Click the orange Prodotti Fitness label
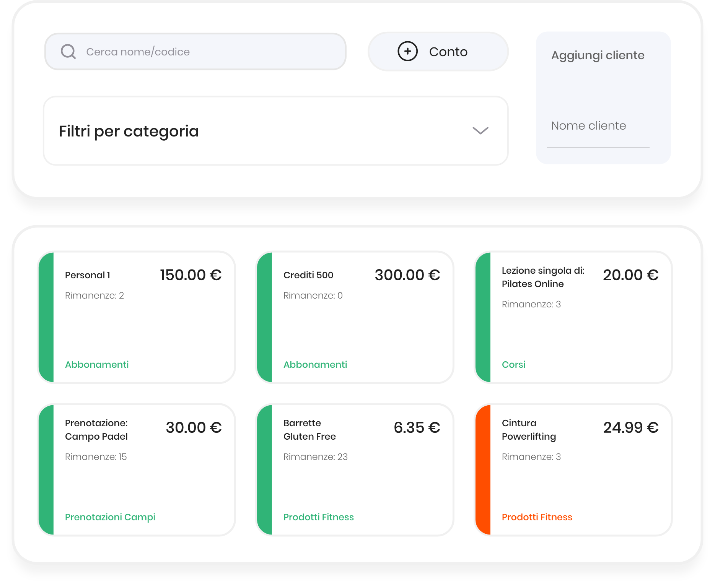Image resolution: width=715 pixels, height=588 pixels. pos(537,517)
